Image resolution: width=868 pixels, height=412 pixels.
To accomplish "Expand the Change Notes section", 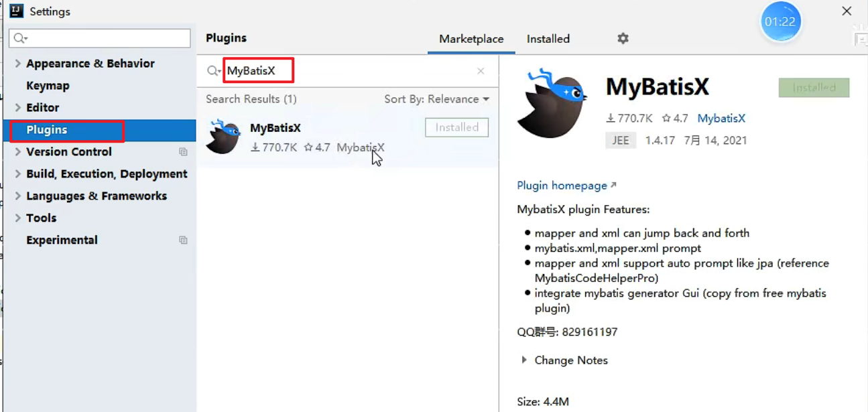I will tap(524, 360).
